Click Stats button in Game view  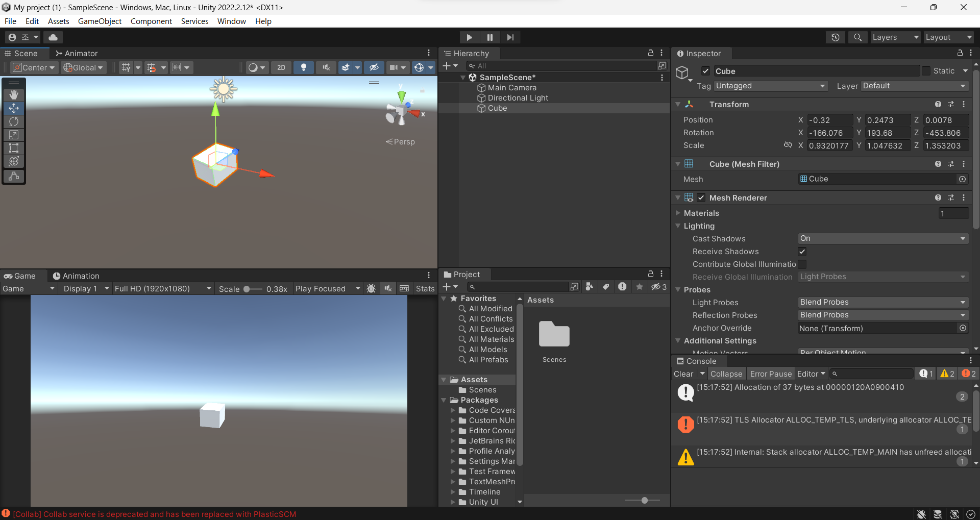point(425,288)
